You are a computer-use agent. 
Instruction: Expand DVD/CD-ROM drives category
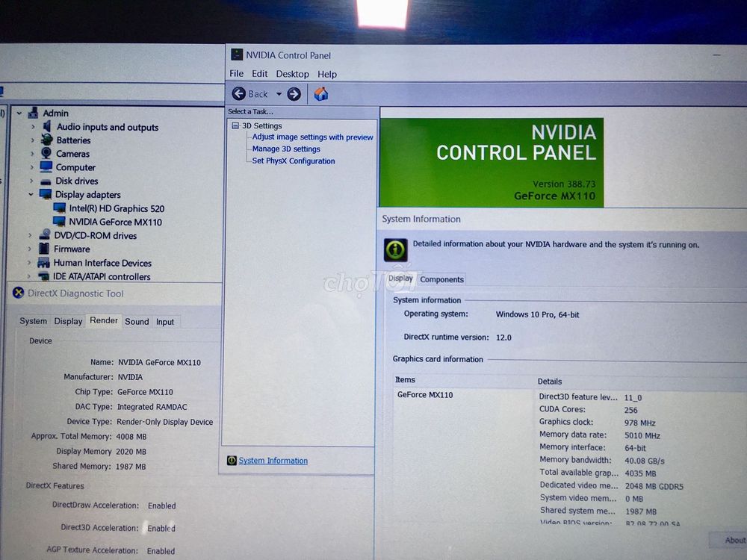point(30,235)
